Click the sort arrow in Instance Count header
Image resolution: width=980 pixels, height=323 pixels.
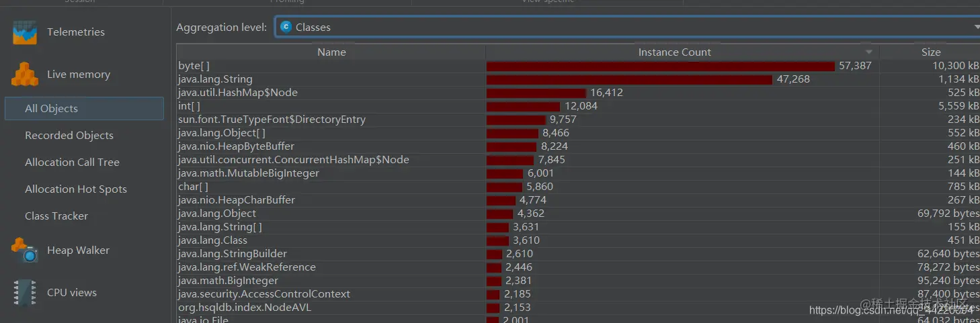pyautogui.click(x=868, y=52)
